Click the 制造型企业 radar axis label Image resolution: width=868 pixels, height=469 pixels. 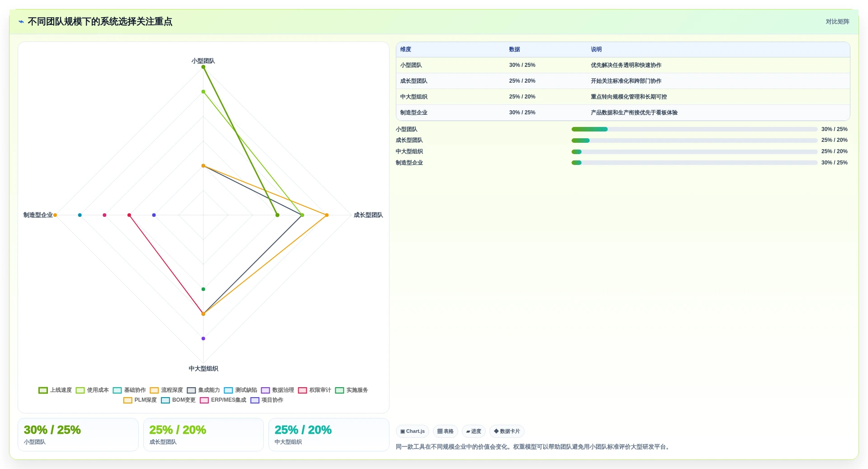point(38,215)
